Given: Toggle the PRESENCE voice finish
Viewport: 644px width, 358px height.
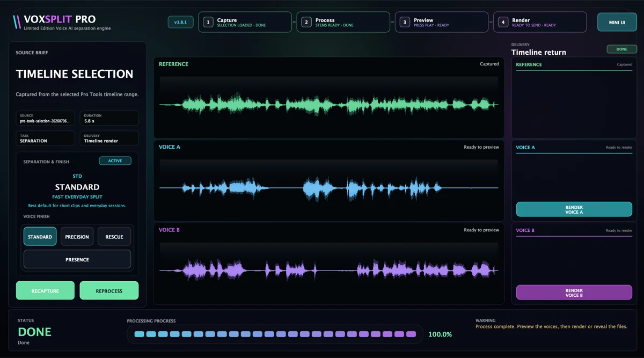Looking at the screenshot, I should [x=77, y=259].
